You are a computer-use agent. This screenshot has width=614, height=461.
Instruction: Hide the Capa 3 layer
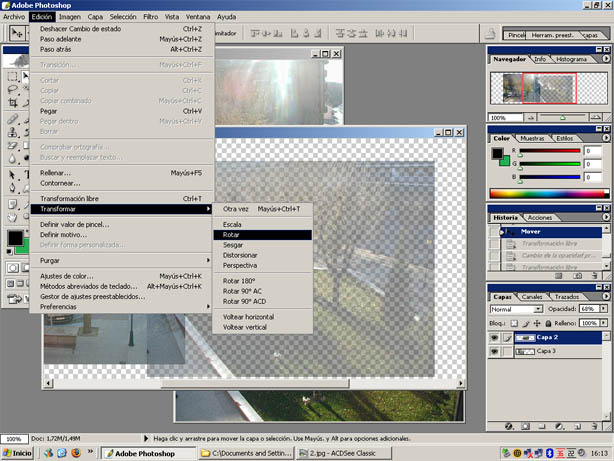pos(496,352)
